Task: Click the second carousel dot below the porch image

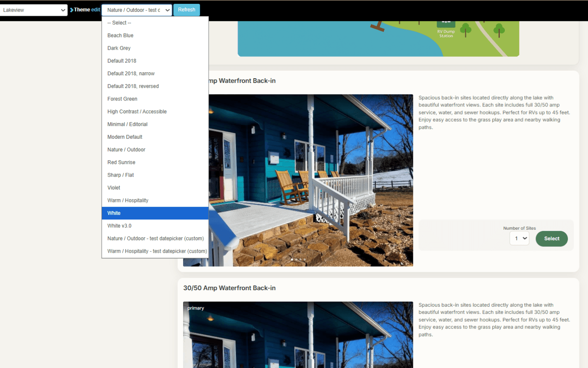Action: (x=296, y=259)
